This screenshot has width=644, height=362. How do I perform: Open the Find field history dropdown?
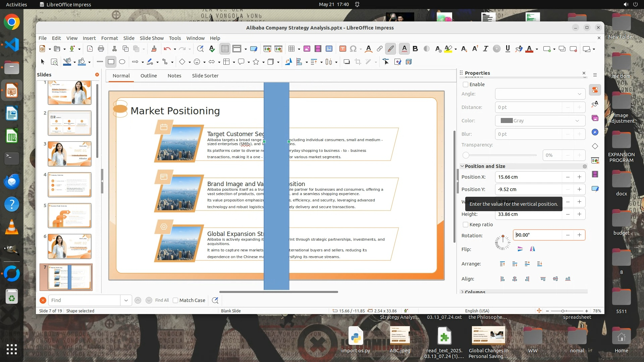tap(126, 300)
